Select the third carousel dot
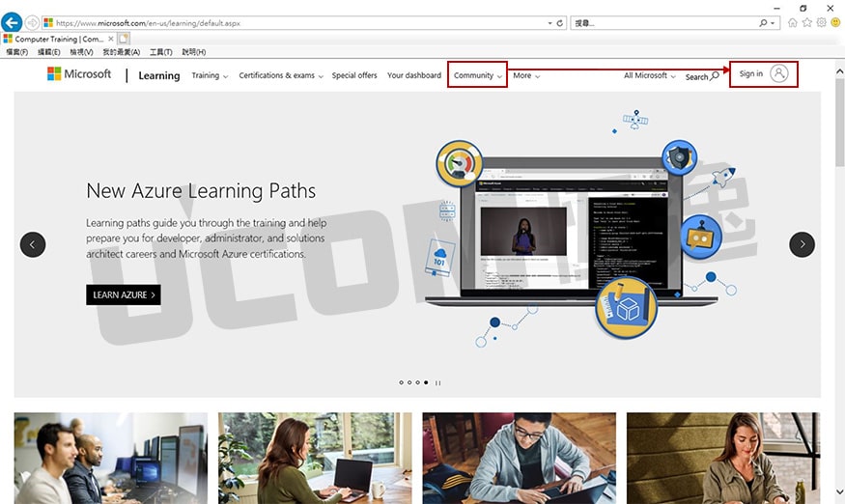Viewport: 845px width, 504px height. [417, 382]
